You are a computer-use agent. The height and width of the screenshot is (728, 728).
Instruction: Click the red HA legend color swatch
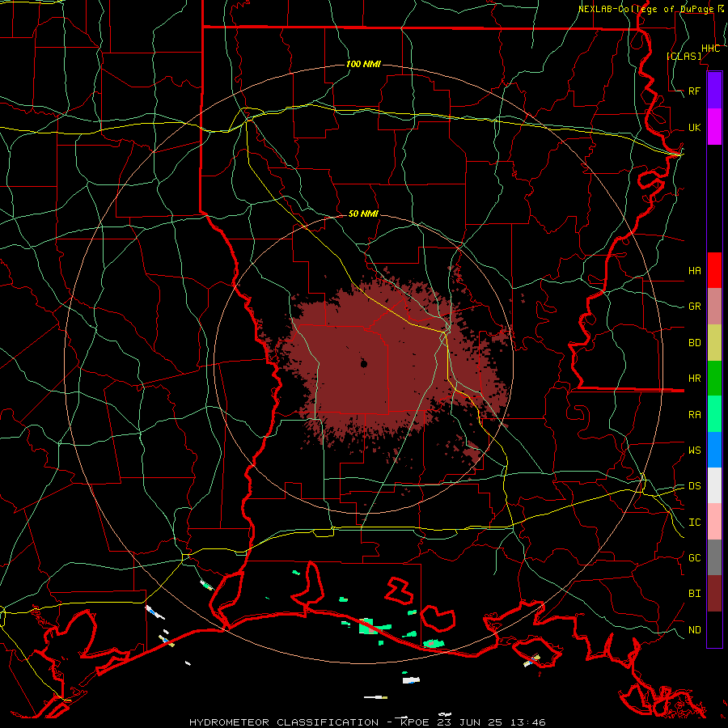pos(714,270)
